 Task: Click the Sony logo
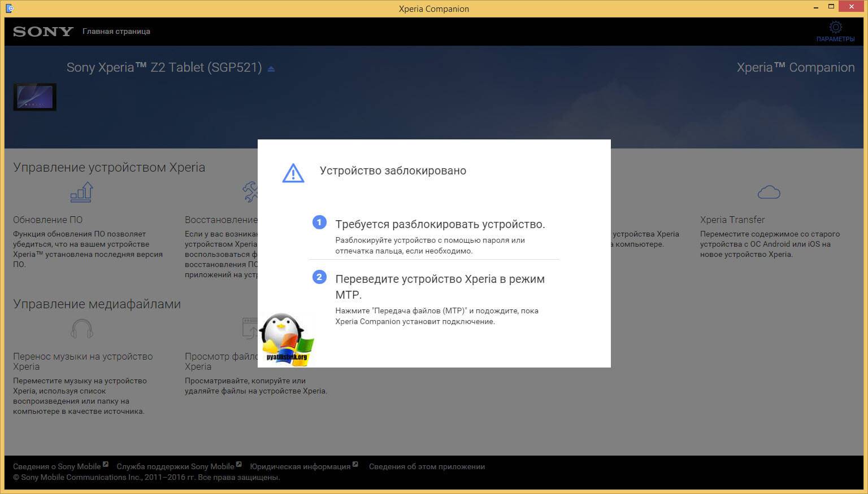click(x=43, y=32)
